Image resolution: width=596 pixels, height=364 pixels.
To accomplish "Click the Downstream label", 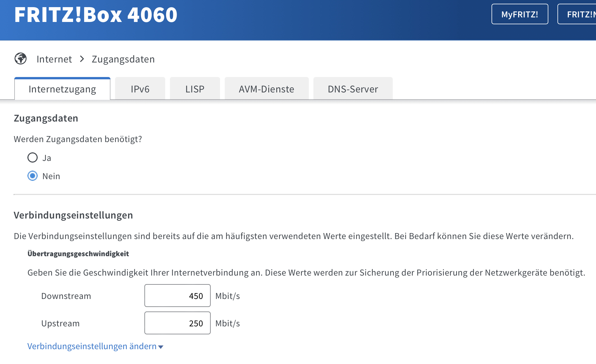I will [x=66, y=296].
